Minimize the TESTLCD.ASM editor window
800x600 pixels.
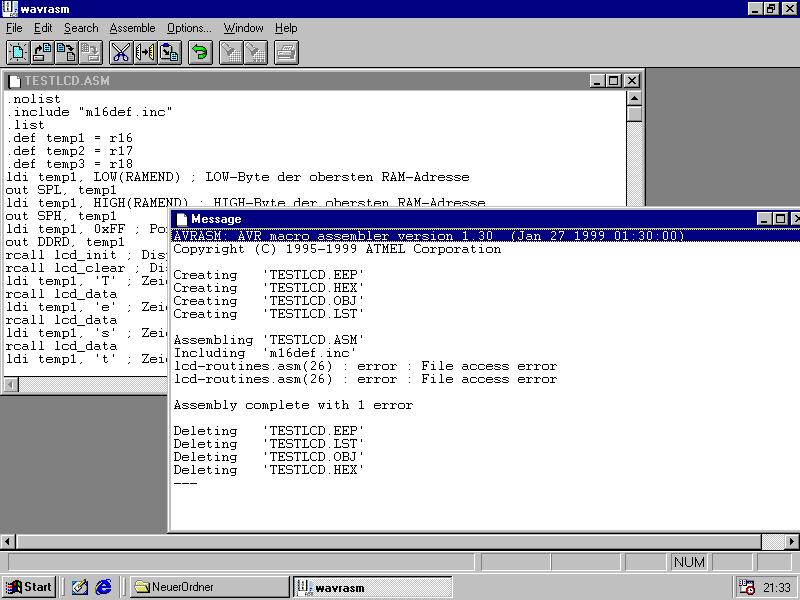(x=598, y=81)
